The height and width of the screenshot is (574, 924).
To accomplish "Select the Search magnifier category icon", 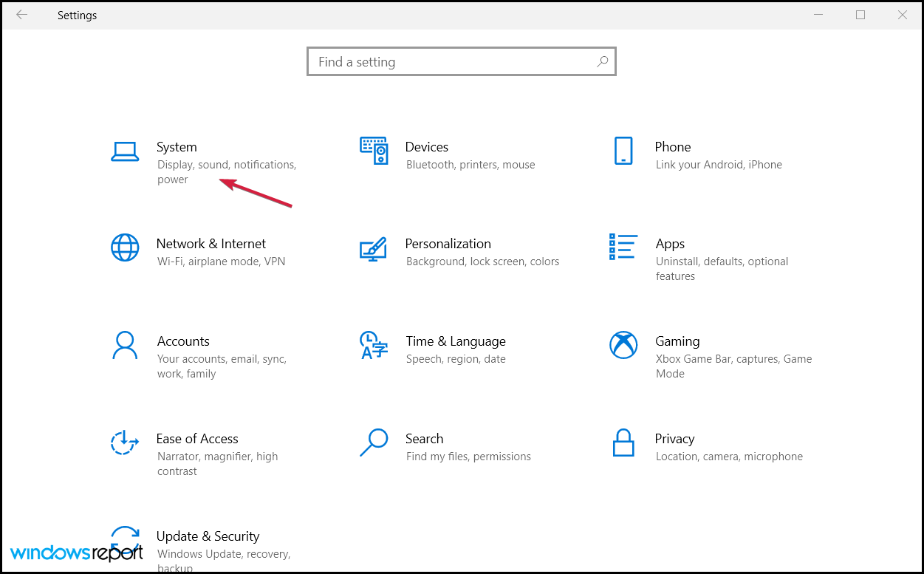I will pos(374,442).
